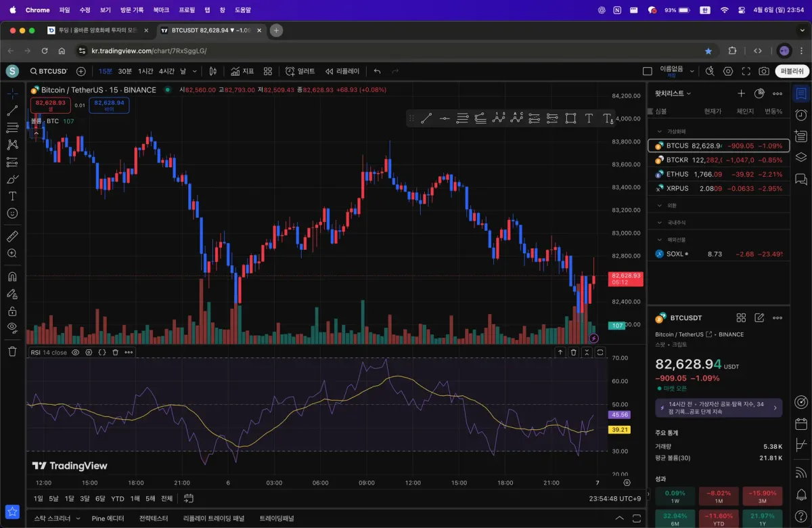Open the 북마크 menu in macOS menu bar
The width and height of the screenshot is (812, 528).
tap(161, 10)
